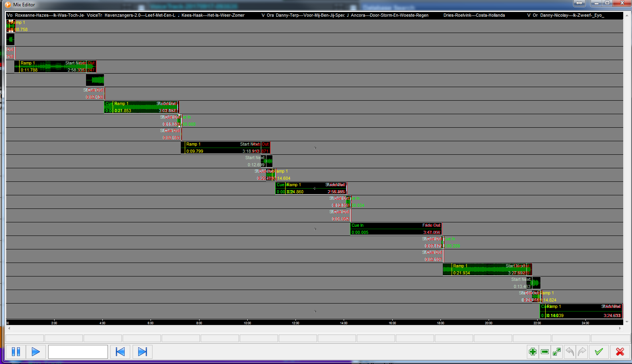
Task: Start playback with the play button
Action: pos(36,352)
